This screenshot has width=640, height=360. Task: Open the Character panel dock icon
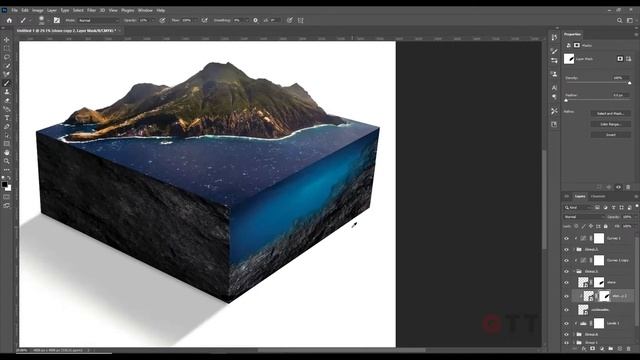(x=554, y=87)
